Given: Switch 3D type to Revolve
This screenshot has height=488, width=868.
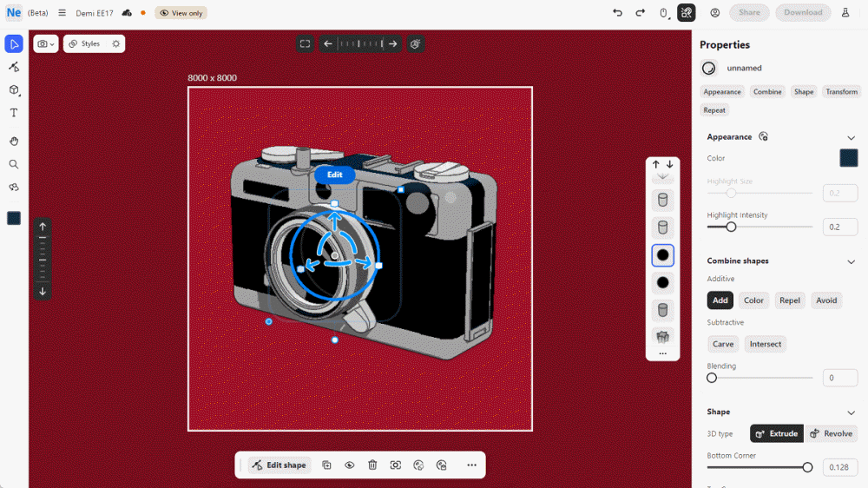Looking at the screenshot, I should coord(831,433).
